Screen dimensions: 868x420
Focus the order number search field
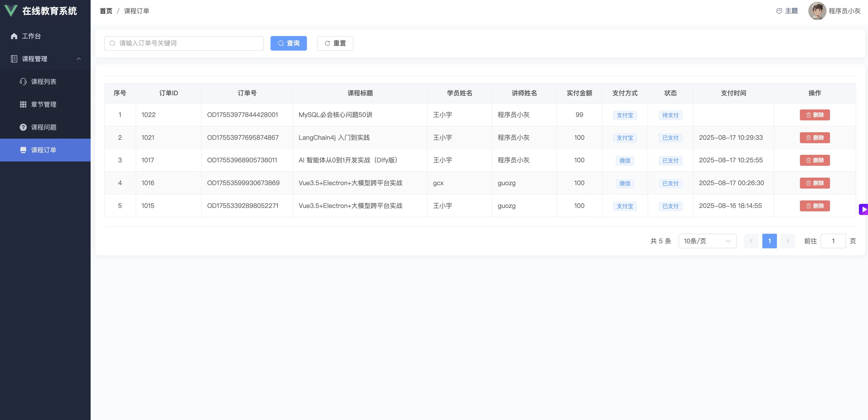184,43
